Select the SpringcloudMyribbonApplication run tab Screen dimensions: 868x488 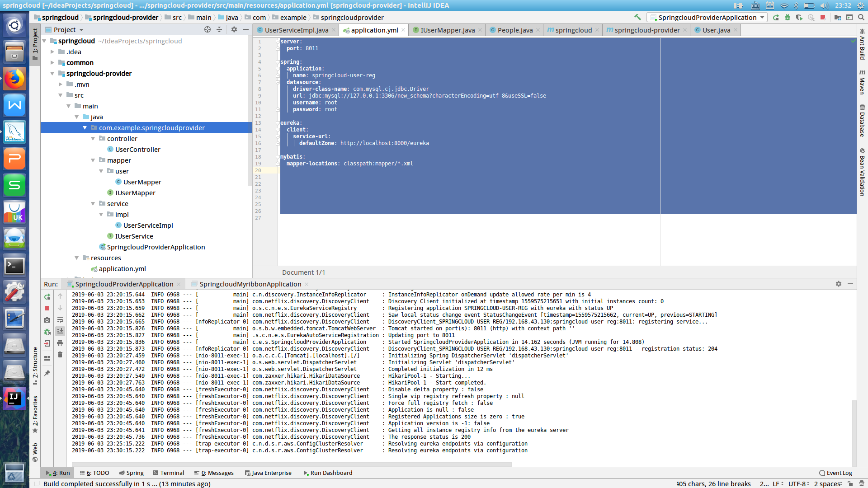pyautogui.click(x=250, y=284)
